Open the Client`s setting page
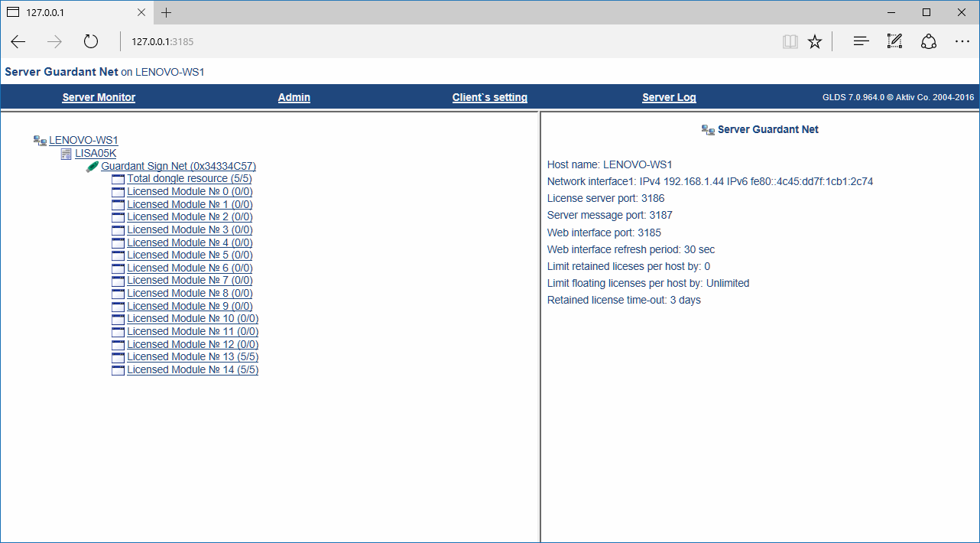This screenshot has height=543, width=980. [489, 97]
